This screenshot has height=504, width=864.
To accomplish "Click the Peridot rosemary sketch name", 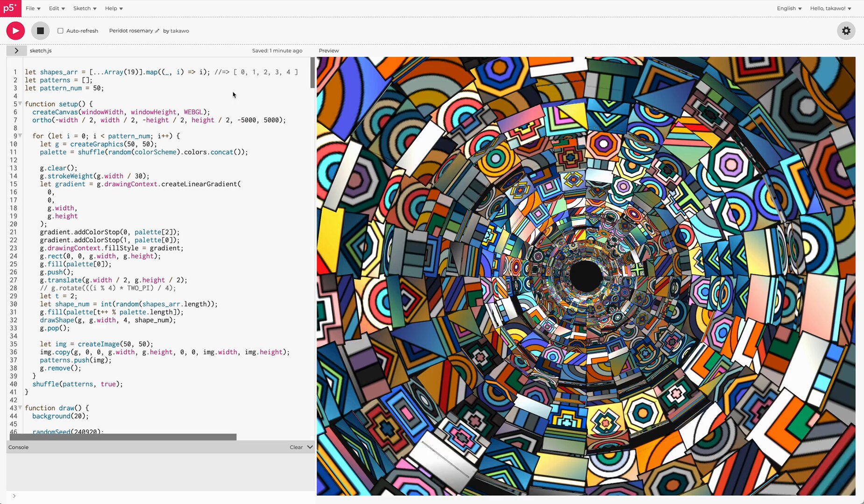I will pos(131,31).
